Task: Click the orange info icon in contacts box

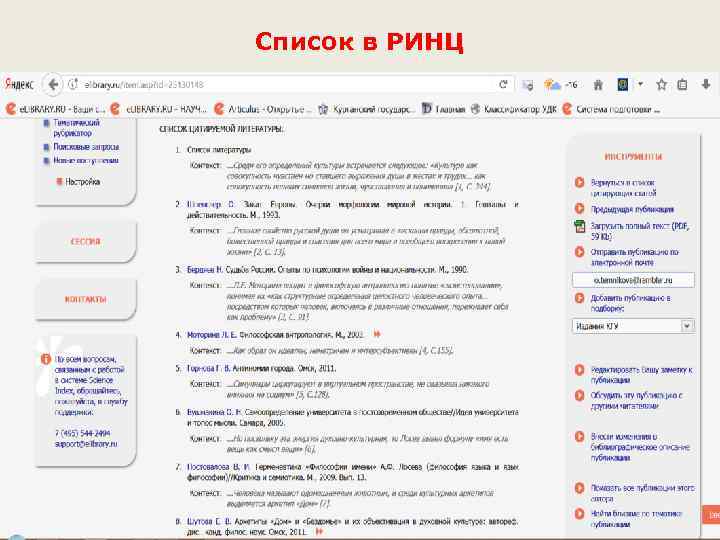Action: point(45,359)
